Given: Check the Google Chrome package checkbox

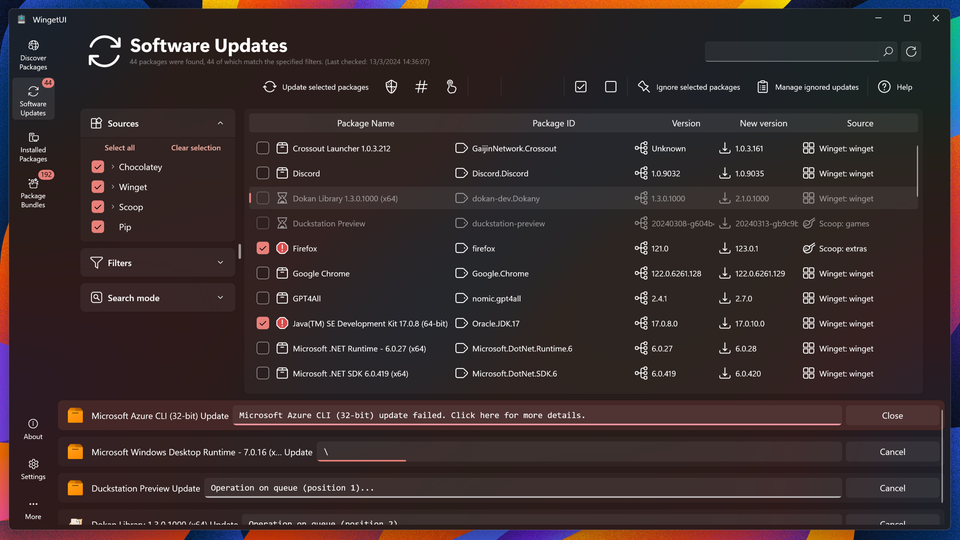Looking at the screenshot, I should point(263,273).
